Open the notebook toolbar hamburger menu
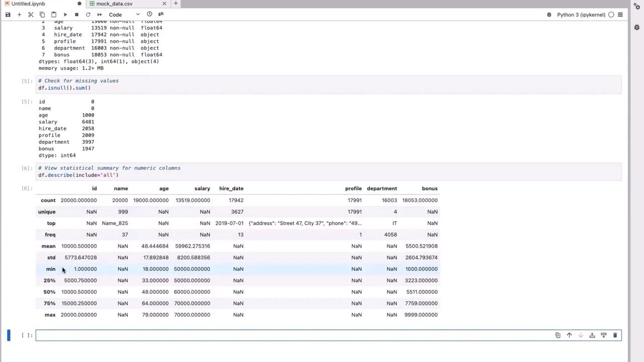644x362 pixels. [620, 15]
